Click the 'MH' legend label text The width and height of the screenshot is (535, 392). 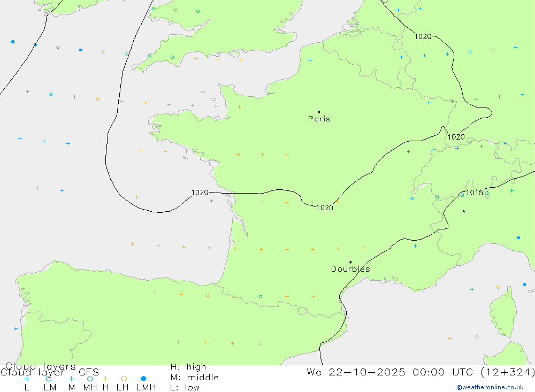[x=90, y=388]
